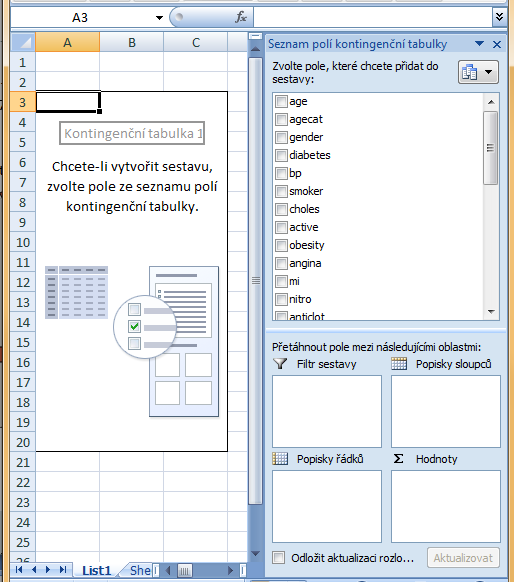The height and width of the screenshot is (582, 514).
Task: Select column C header
Action: pos(196,42)
